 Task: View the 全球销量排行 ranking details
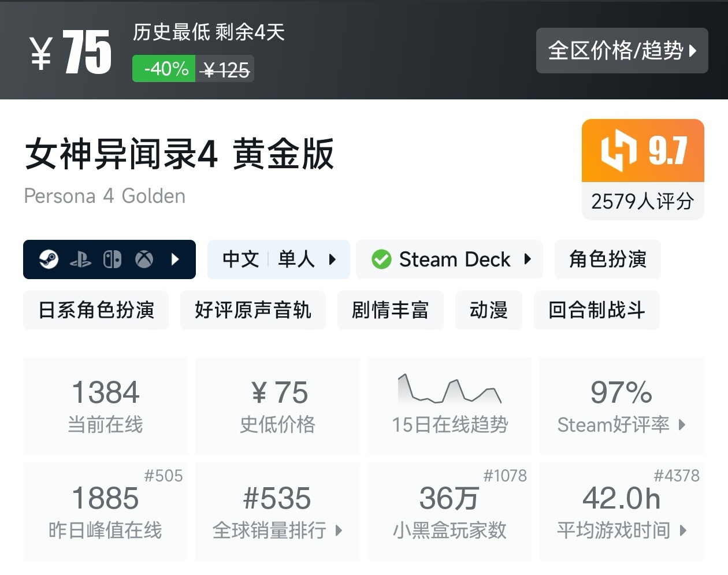click(x=277, y=529)
